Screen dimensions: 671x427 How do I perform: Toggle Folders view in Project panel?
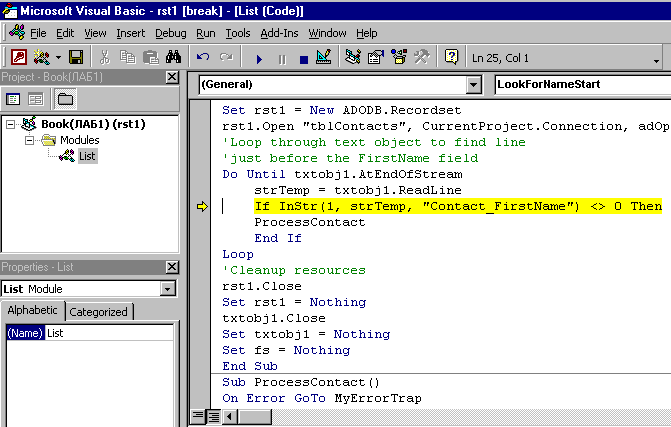[x=64, y=98]
